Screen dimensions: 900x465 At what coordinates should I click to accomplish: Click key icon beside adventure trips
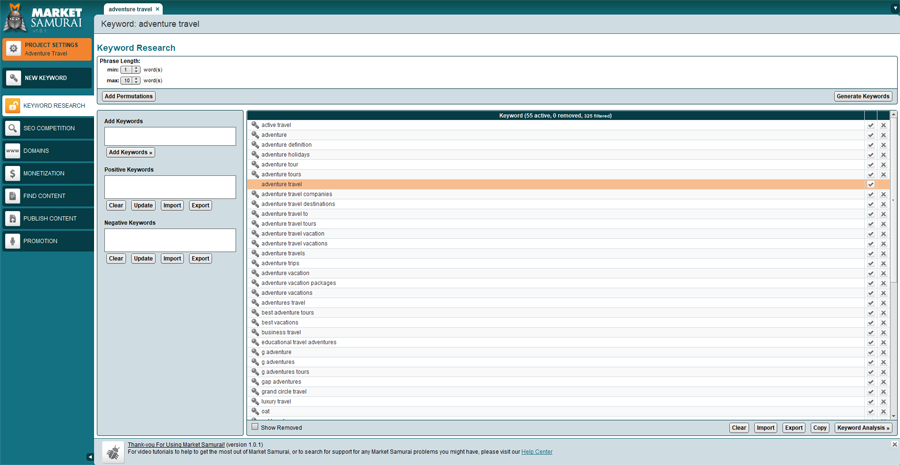click(255, 263)
